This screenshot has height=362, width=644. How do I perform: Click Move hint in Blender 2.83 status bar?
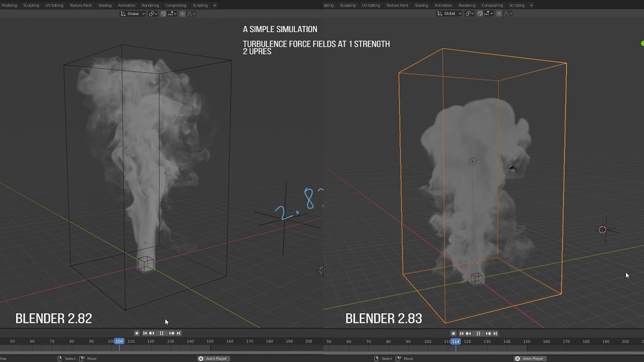(x=408, y=358)
